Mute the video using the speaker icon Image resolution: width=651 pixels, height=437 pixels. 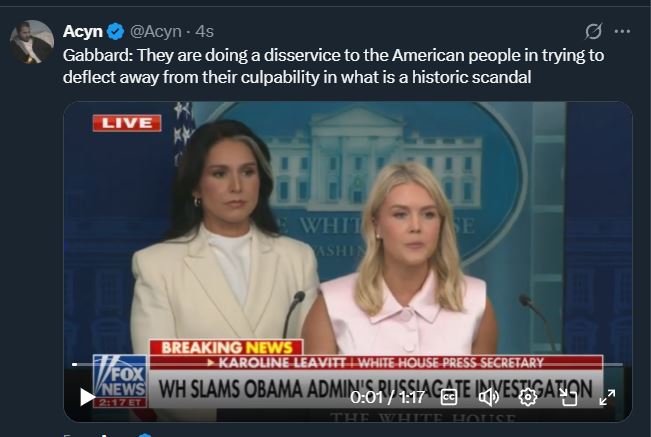[x=489, y=397]
